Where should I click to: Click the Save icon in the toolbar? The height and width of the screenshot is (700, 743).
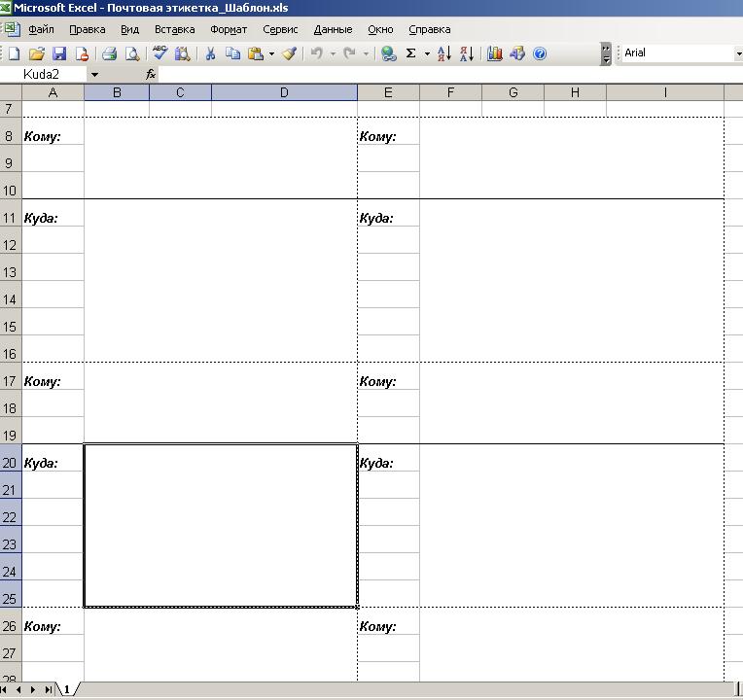click(59, 54)
